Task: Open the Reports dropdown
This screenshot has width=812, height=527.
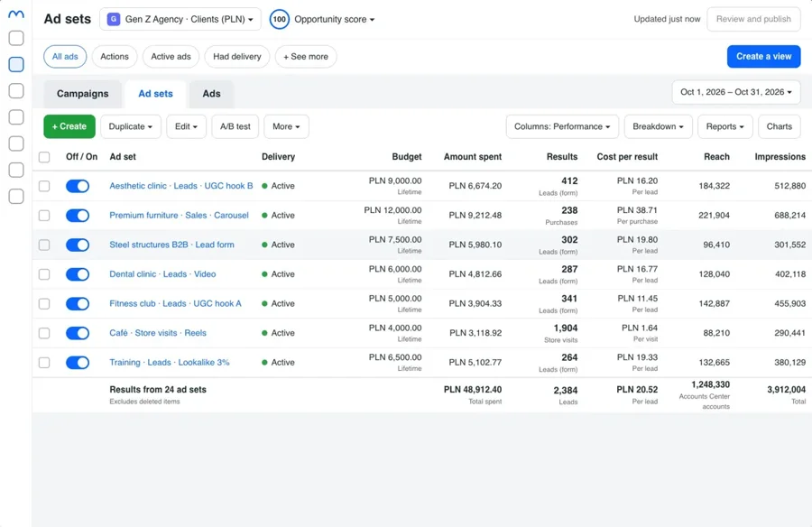Action: [x=725, y=126]
